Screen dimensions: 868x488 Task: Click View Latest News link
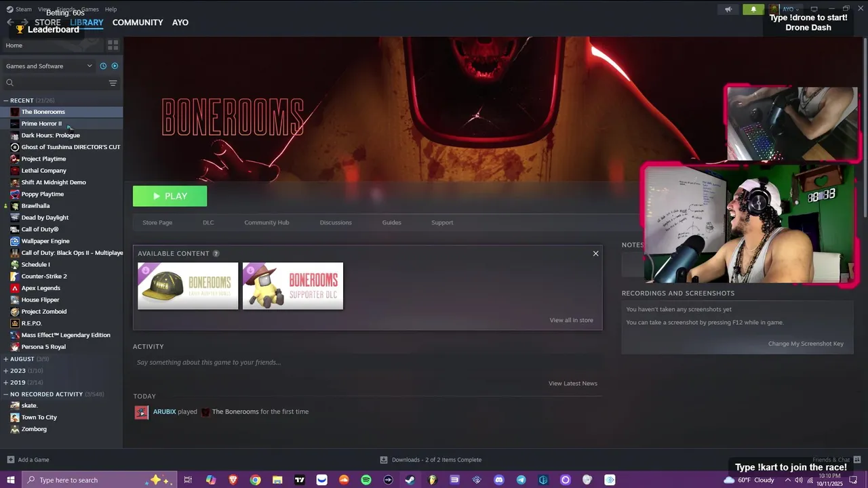[x=573, y=384]
